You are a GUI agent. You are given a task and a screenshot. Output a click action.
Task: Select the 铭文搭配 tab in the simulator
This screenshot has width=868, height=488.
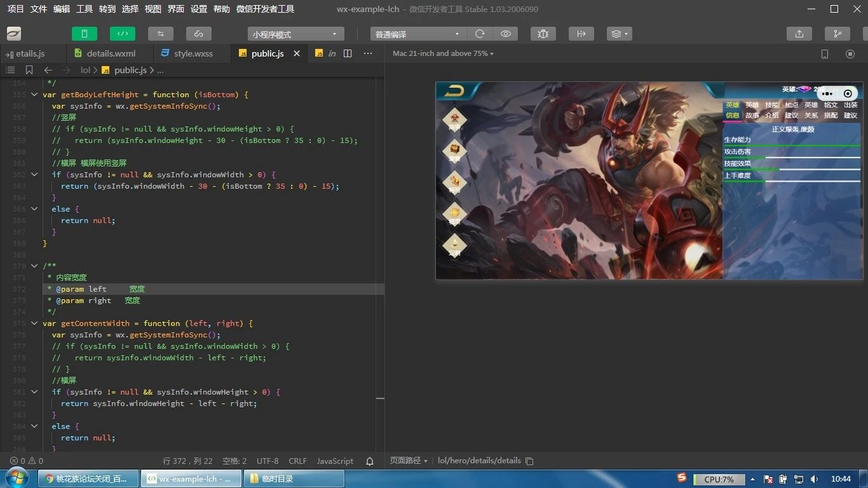coord(831,111)
